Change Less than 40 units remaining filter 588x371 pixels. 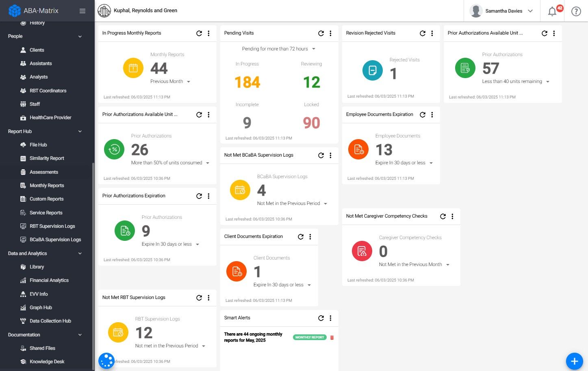pyautogui.click(x=516, y=81)
